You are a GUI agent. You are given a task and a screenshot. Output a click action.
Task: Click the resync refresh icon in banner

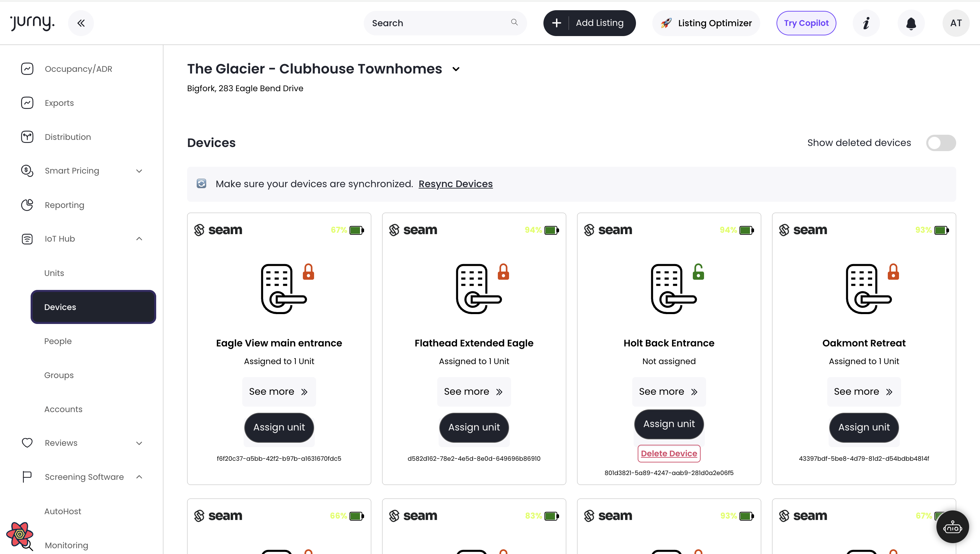201,184
